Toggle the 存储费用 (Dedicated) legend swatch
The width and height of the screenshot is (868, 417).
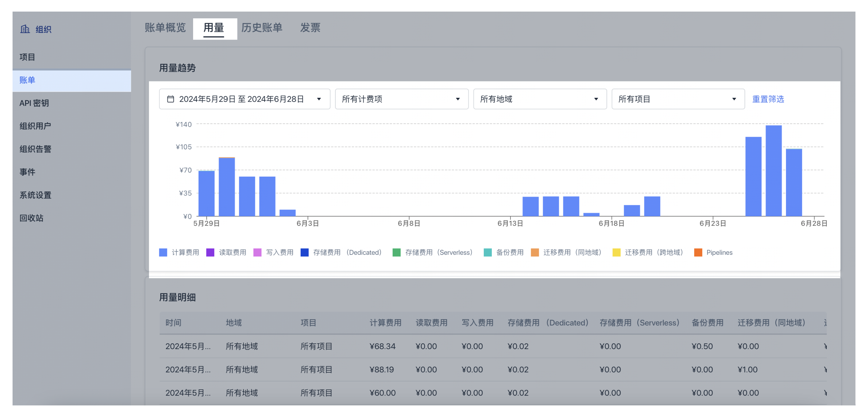[304, 253]
